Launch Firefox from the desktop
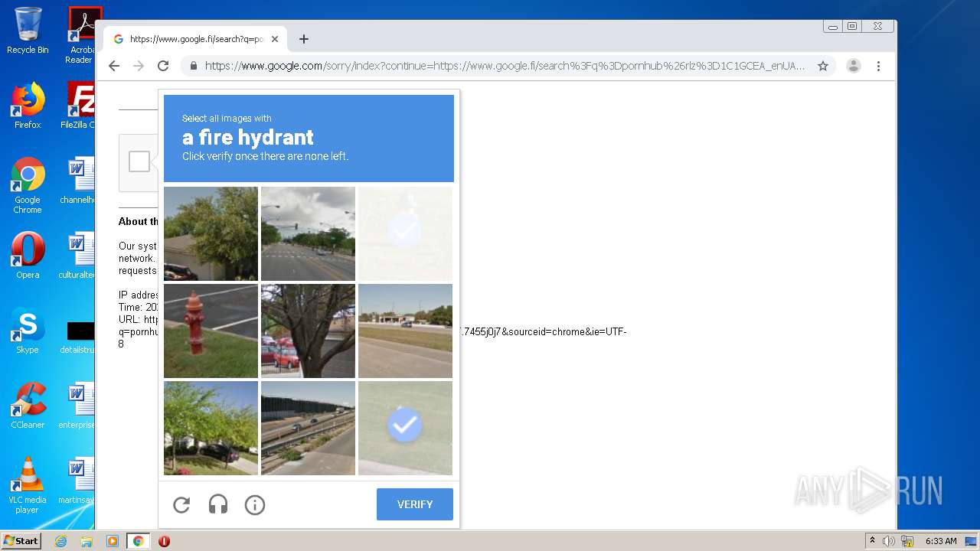Screen dimensions: 980x551 (x=28, y=106)
